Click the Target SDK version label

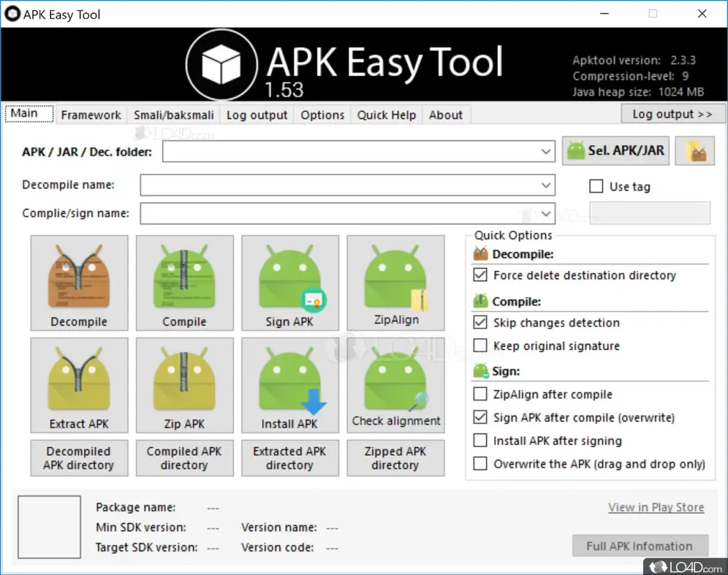click(146, 547)
